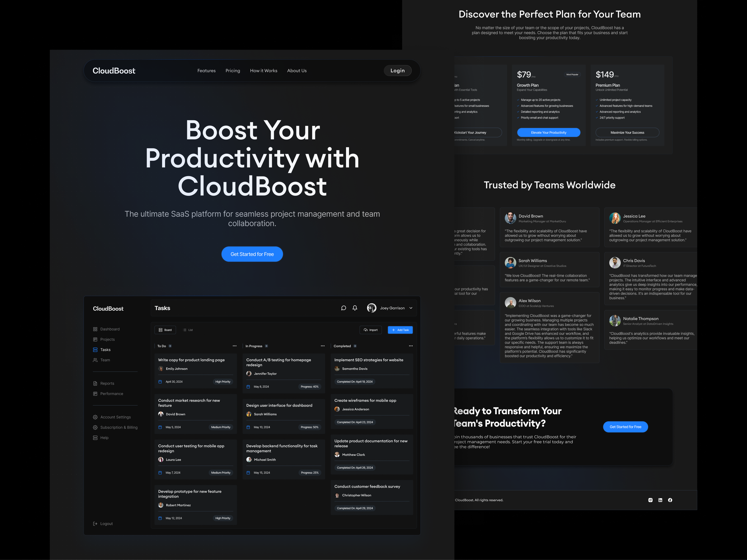This screenshot has width=747, height=560.
Task: Click calendar icon beside May 7, 2024
Action: [x=160, y=473]
